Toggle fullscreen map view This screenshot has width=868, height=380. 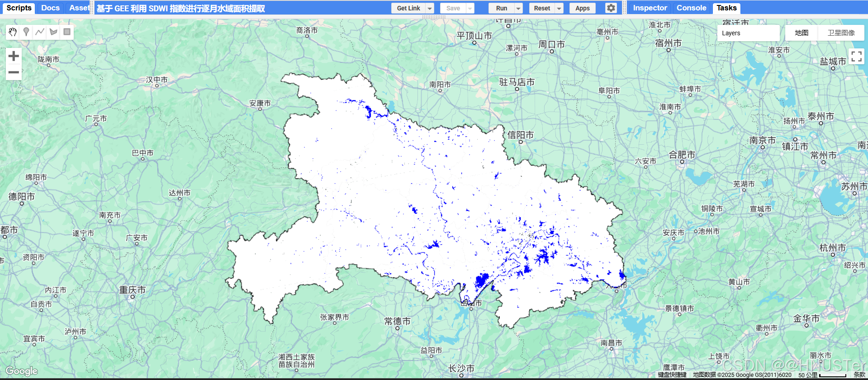pos(856,57)
